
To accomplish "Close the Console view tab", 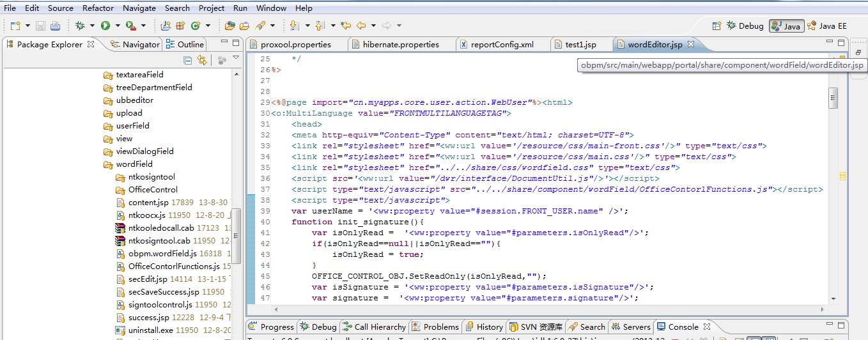I will coord(707,327).
